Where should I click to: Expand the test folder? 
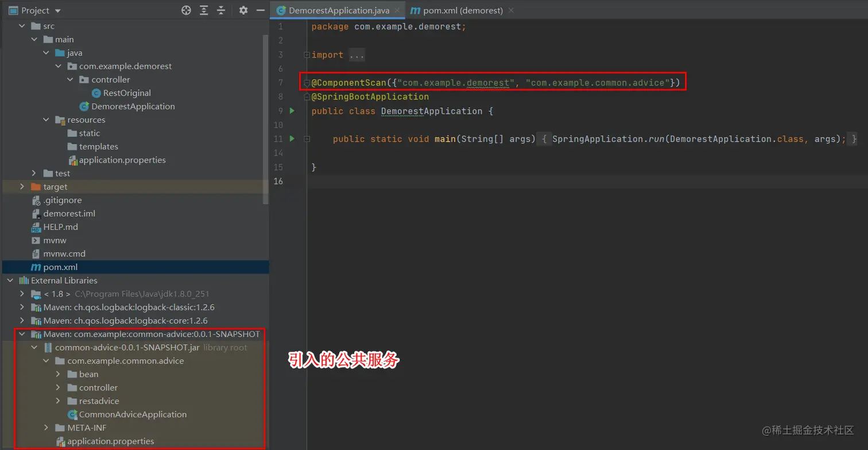pos(34,173)
